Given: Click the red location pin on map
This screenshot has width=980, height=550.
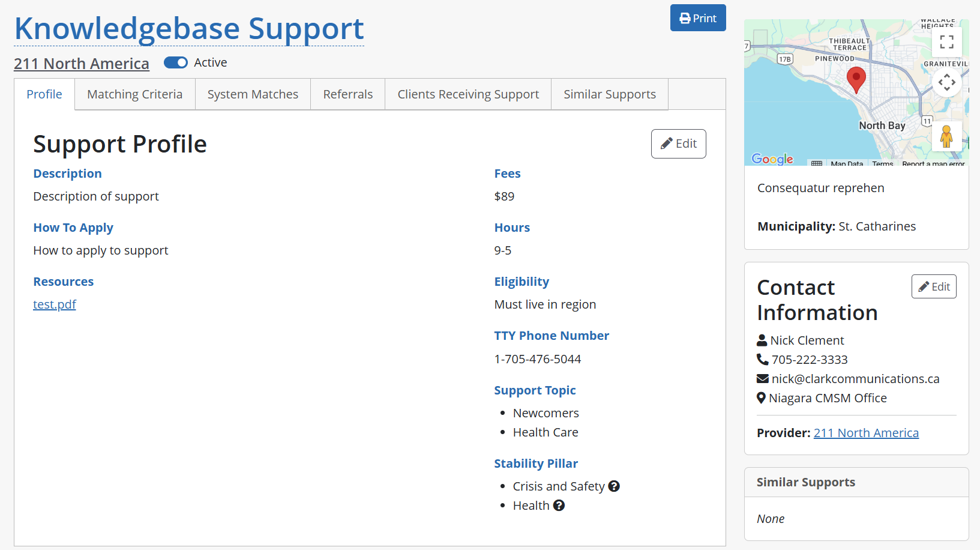Looking at the screenshot, I should point(856,79).
